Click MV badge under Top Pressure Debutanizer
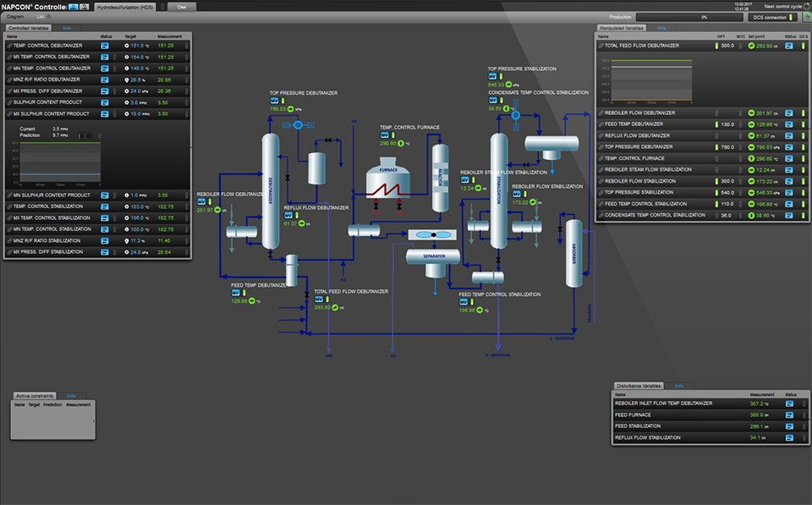Viewport: 812px width, 505px height. point(274,101)
